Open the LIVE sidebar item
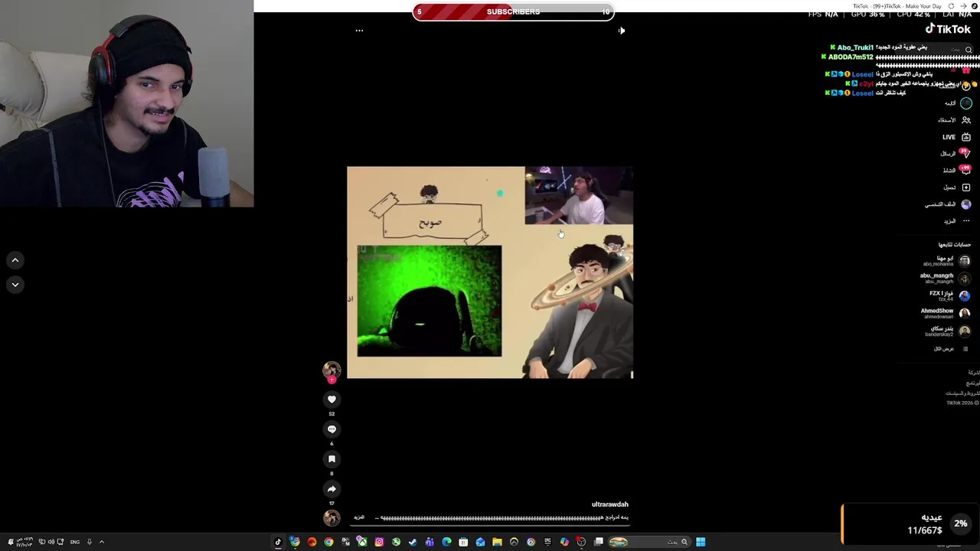980x551 pixels. [x=956, y=137]
